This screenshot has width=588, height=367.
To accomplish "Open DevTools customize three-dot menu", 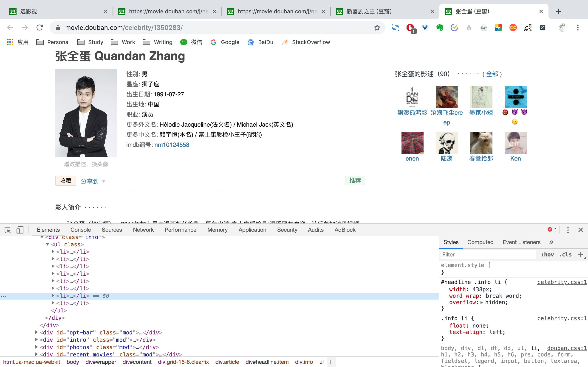I will click(568, 230).
